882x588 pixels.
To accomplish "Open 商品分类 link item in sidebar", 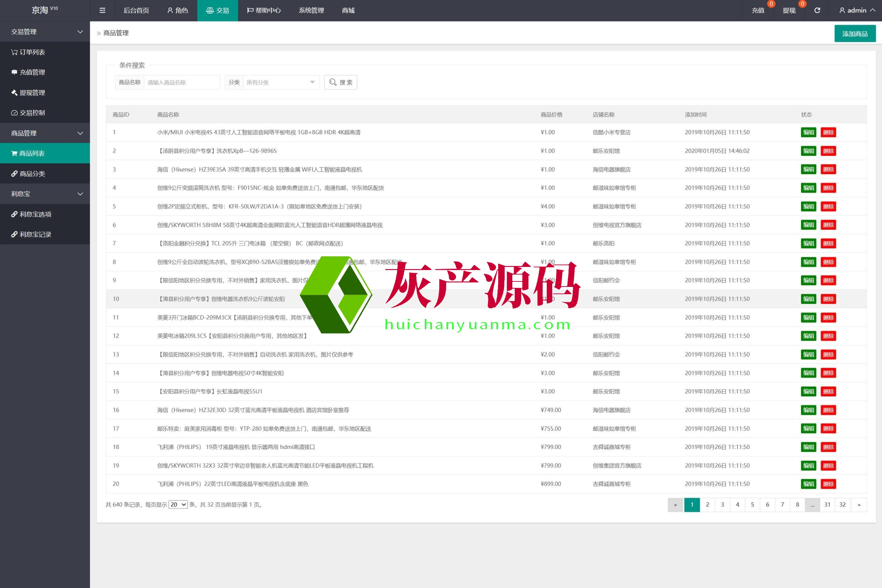I will point(32,174).
